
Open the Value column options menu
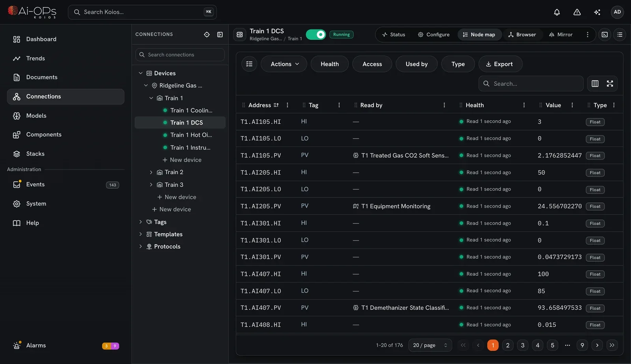click(572, 105)
